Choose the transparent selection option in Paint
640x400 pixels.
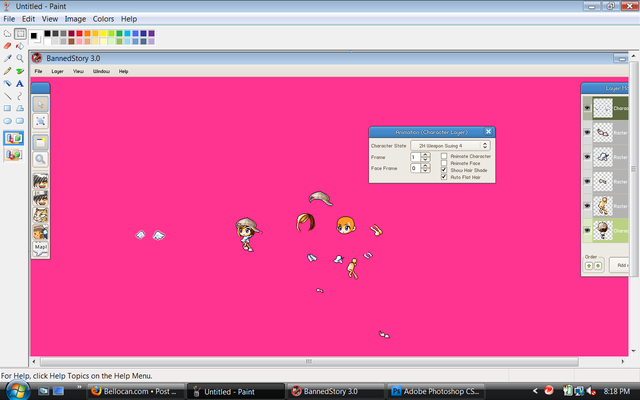13,155
